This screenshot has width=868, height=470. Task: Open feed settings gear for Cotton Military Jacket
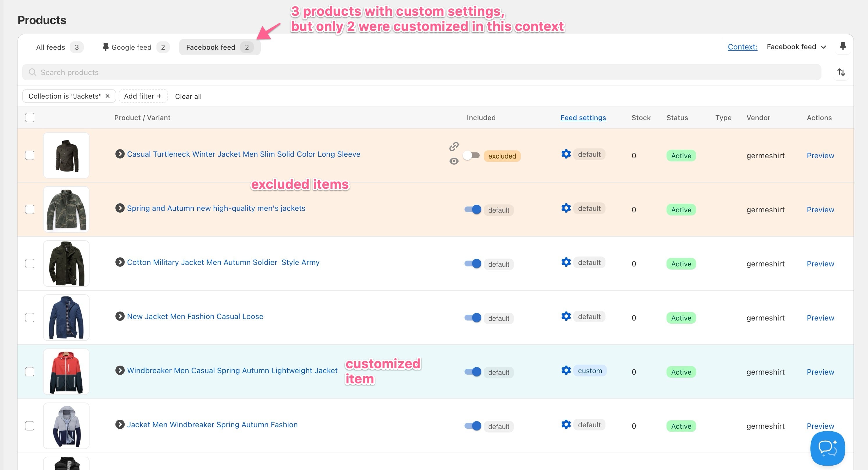tap(566, 262)
